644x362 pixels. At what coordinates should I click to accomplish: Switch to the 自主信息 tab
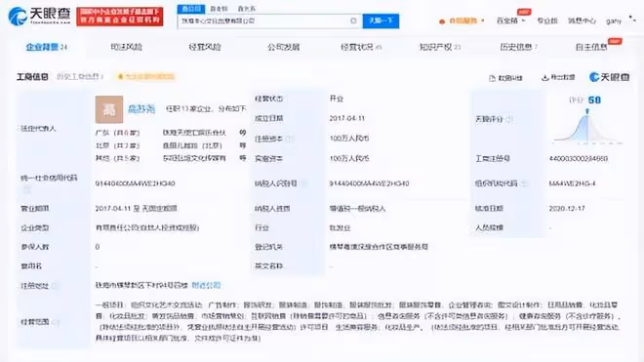click(x=591, y=47)
